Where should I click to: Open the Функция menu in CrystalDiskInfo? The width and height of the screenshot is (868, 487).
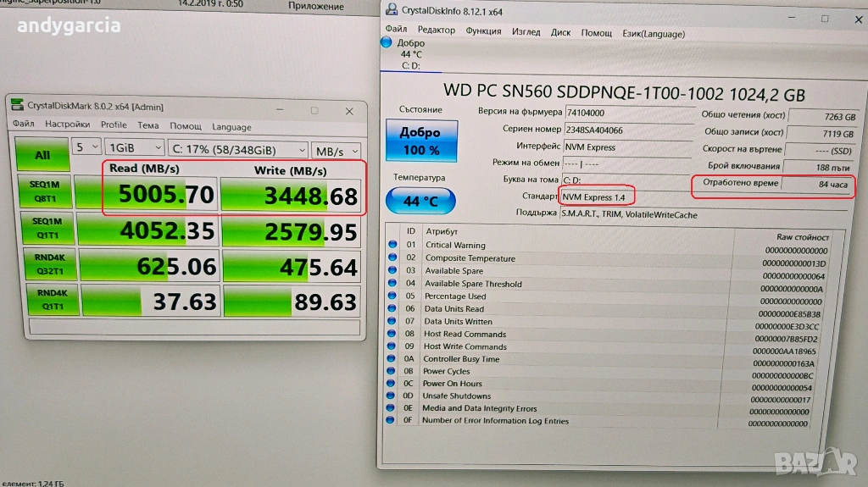tap(483, 31)
